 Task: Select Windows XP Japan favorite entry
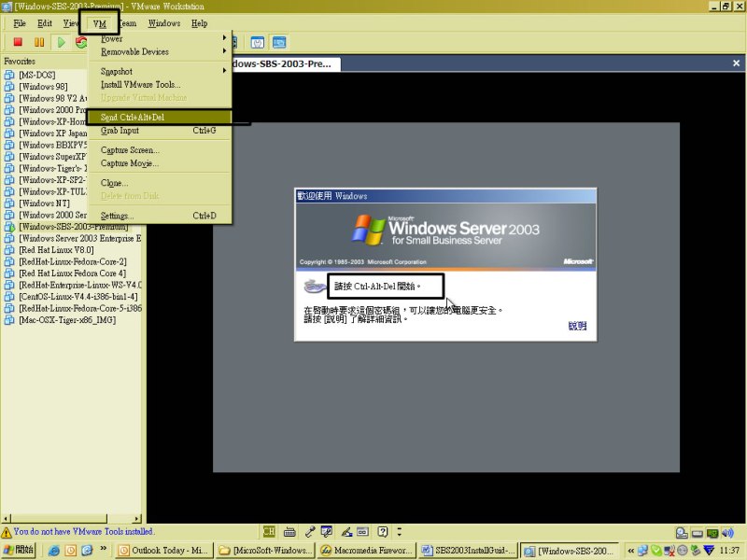pyautogui.click(x=53, y=133)
